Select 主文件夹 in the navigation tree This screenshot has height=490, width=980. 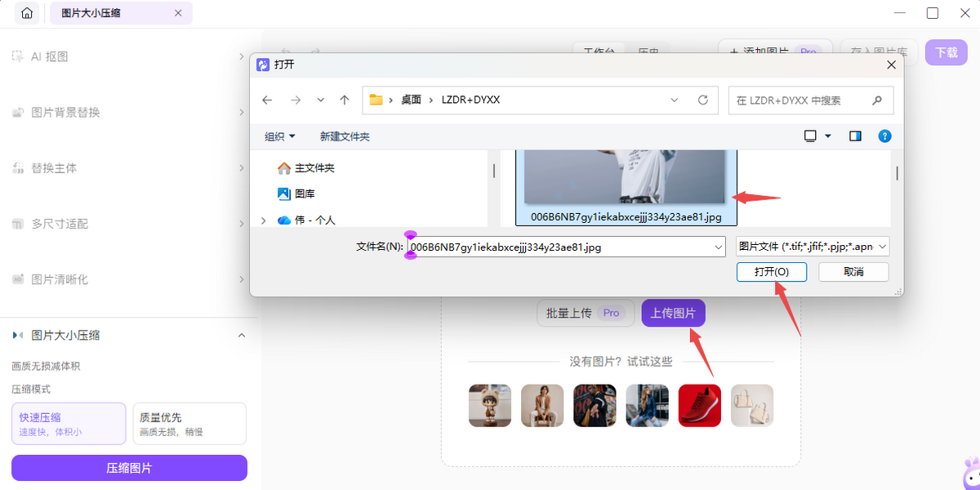[306, 168]
